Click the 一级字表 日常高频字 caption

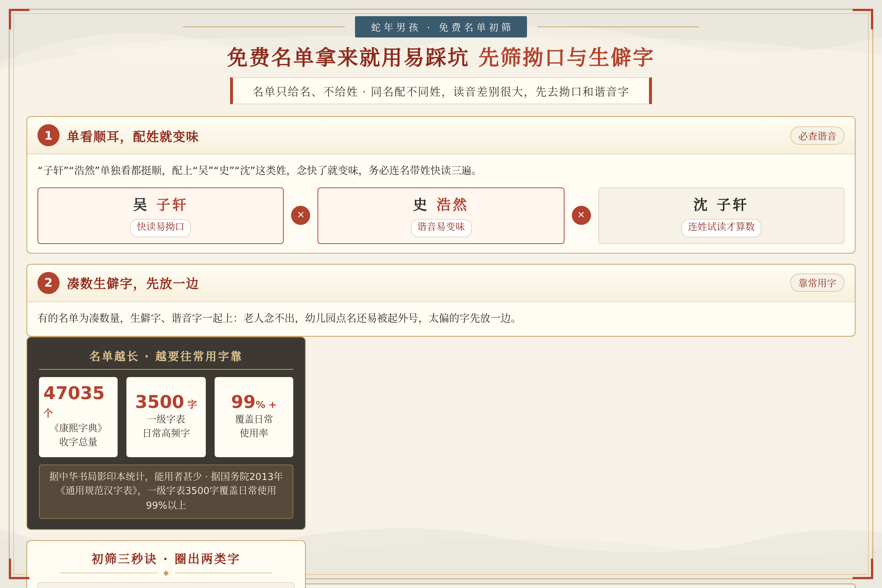tap(166, 426)
